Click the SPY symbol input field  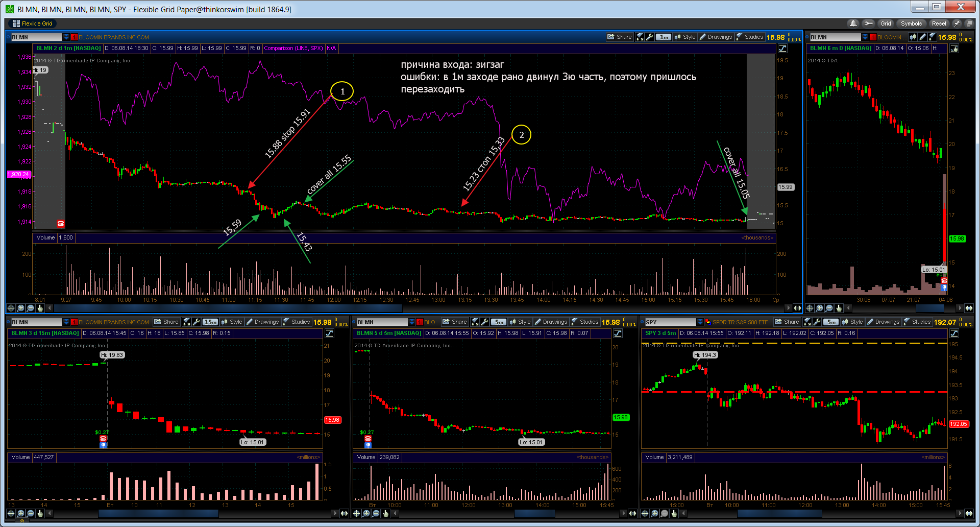tap(670, 322)
